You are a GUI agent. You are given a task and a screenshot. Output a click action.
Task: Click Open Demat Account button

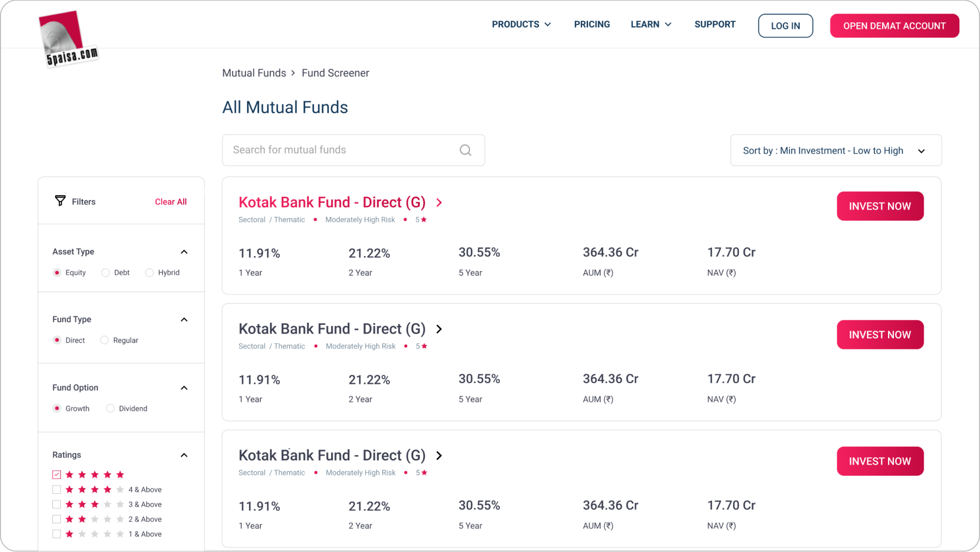[895, 26]
